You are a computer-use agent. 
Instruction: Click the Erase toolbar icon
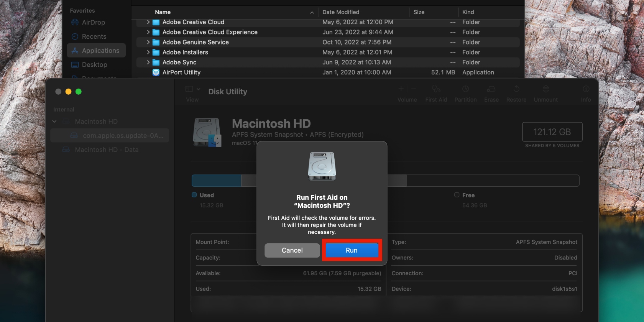click(491, 89)
